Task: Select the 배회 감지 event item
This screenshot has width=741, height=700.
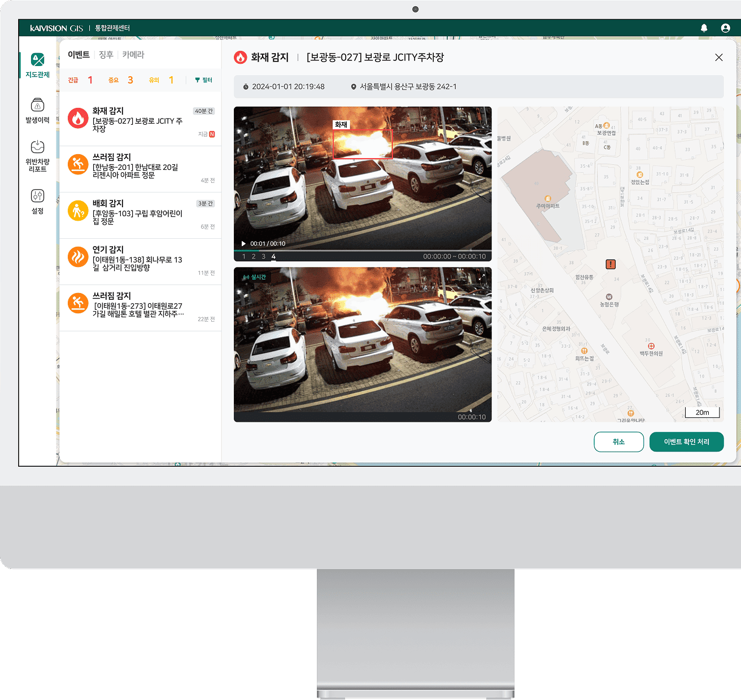Action: [140, 215]
